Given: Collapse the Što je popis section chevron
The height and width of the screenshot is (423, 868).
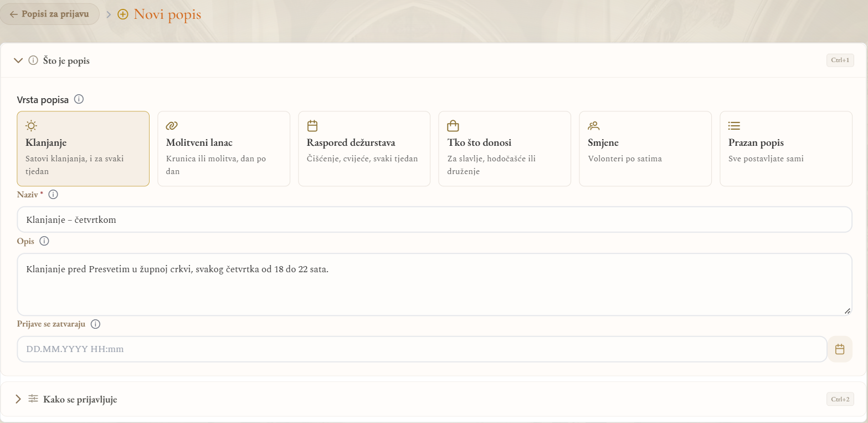Looking at the screenshot, I should coord(18,60).
